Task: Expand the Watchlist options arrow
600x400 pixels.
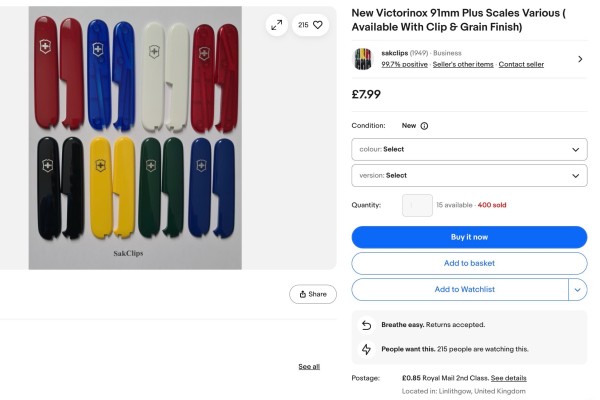Action: (x=577, y=290)
